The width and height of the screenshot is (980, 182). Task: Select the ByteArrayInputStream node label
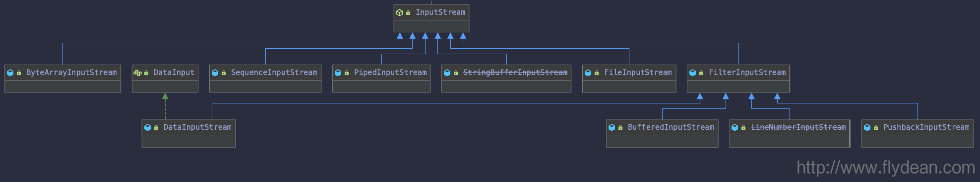[x=71, y=73]
